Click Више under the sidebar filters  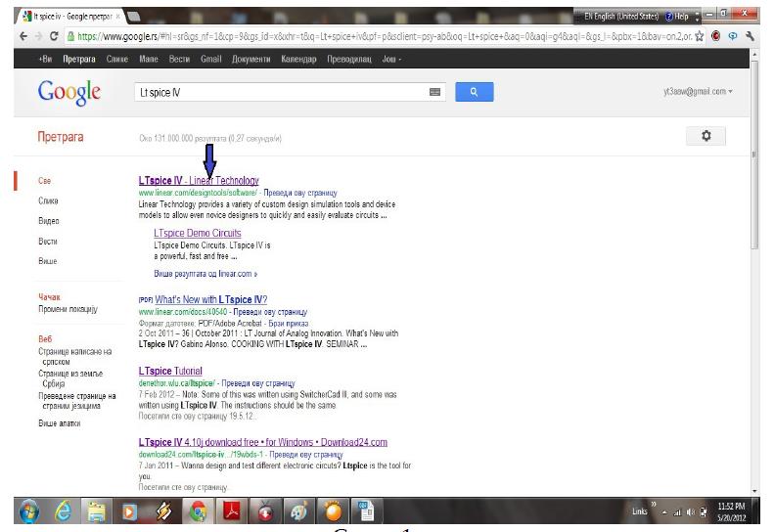tap(47, 261)
